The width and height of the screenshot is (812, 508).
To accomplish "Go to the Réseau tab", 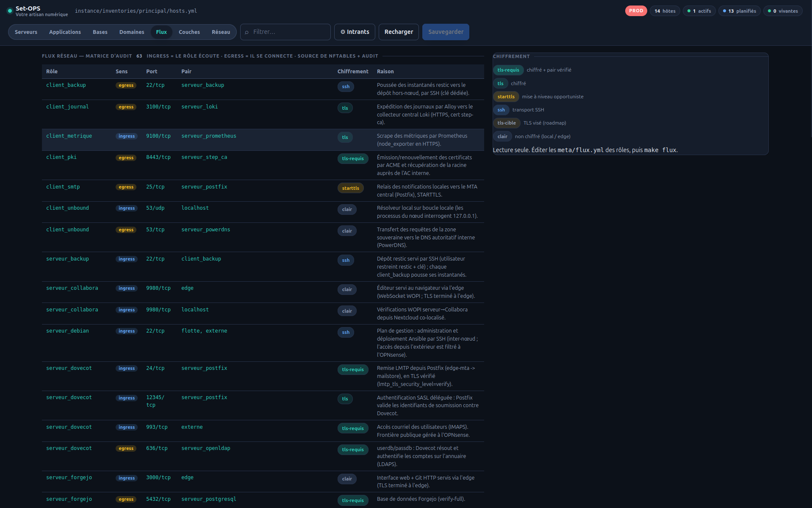I will pyautogui.click(x=221, y=32).
